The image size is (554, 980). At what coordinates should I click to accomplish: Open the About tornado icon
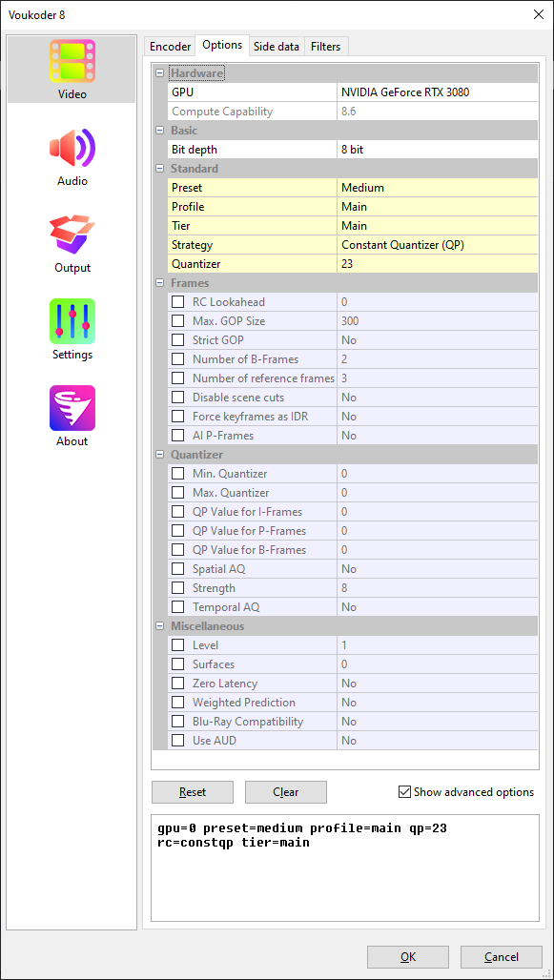click(72, 408)
